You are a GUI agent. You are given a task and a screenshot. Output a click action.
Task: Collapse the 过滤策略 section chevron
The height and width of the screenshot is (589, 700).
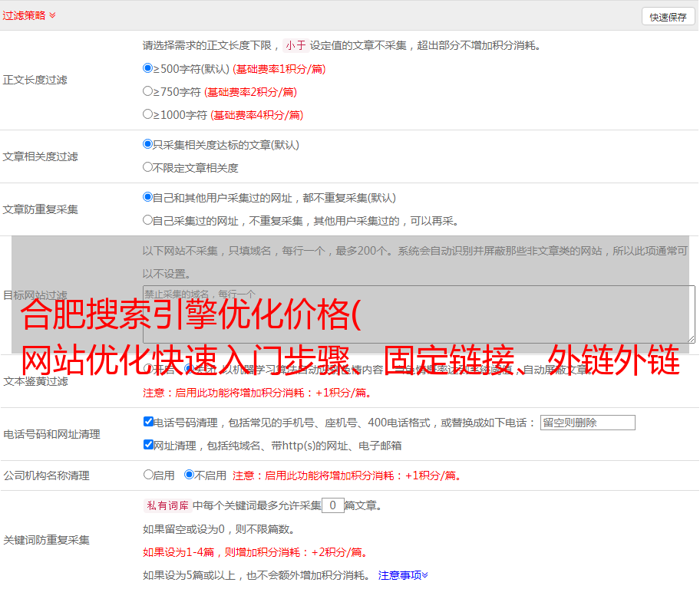52,15
